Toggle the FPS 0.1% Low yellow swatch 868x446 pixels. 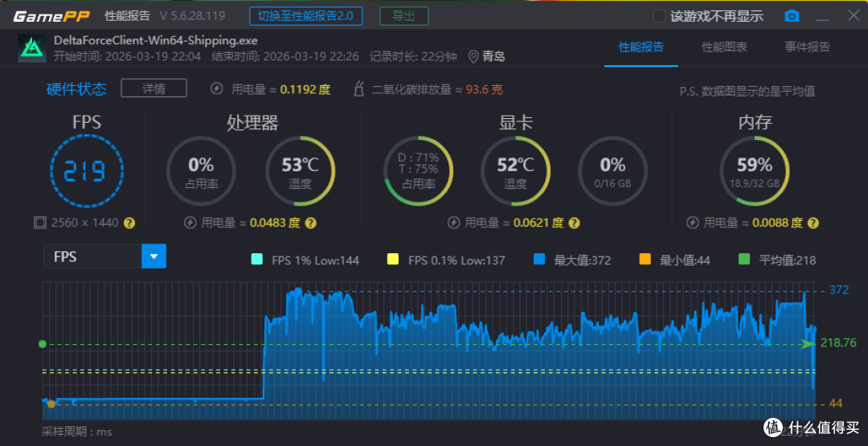pyautogui.click(x=393, y=260)
